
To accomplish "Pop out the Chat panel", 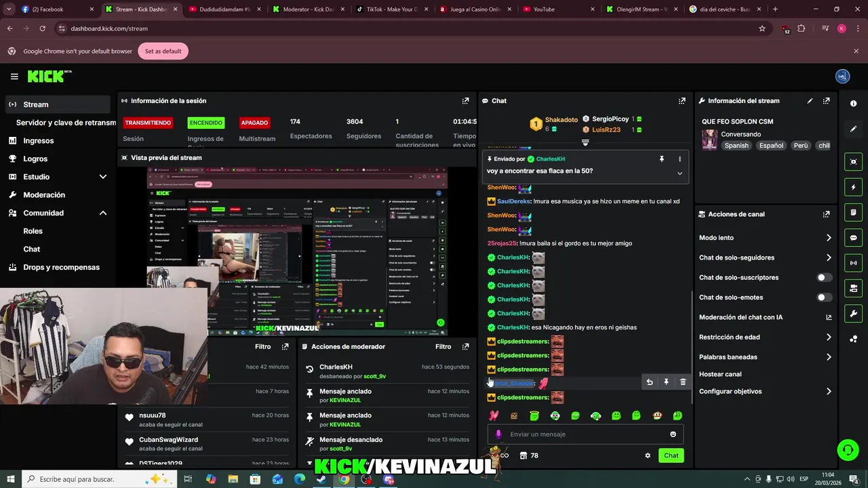I will (682, 101).
